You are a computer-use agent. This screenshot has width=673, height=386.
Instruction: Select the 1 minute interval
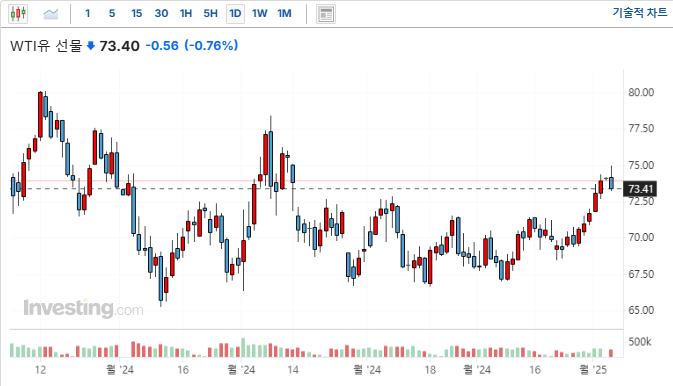tap(88, 13)
